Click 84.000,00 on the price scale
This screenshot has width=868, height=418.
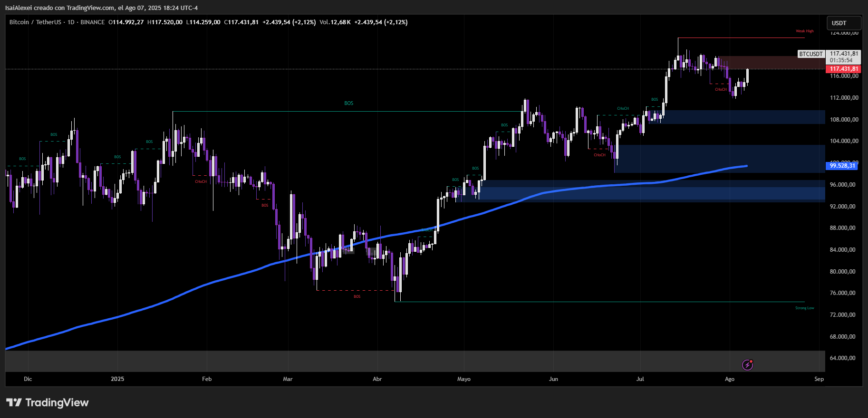pyautogui.click(x=842, y=250)
